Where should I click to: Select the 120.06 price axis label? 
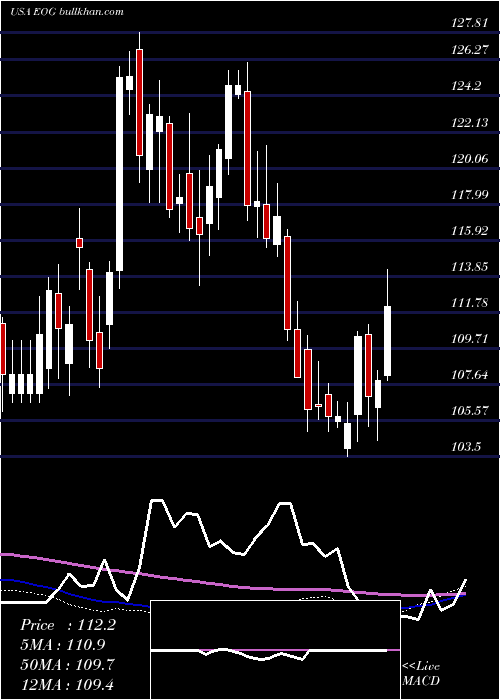(x=469, y=158)
